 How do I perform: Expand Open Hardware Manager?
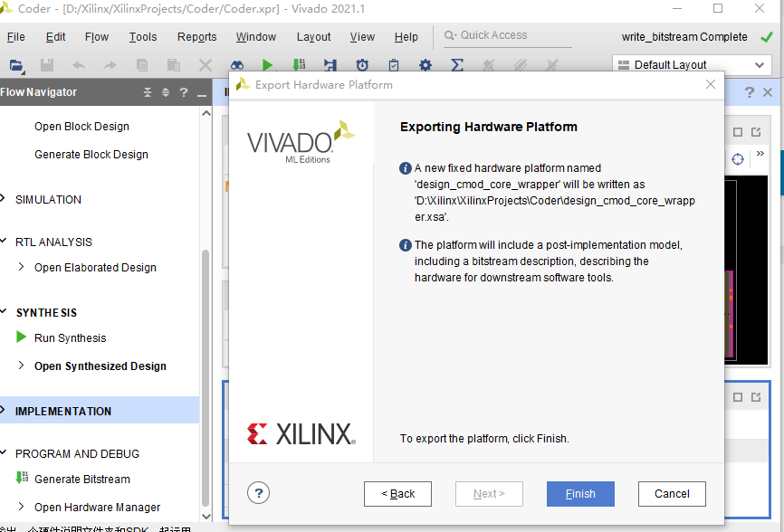click(21, 507)
